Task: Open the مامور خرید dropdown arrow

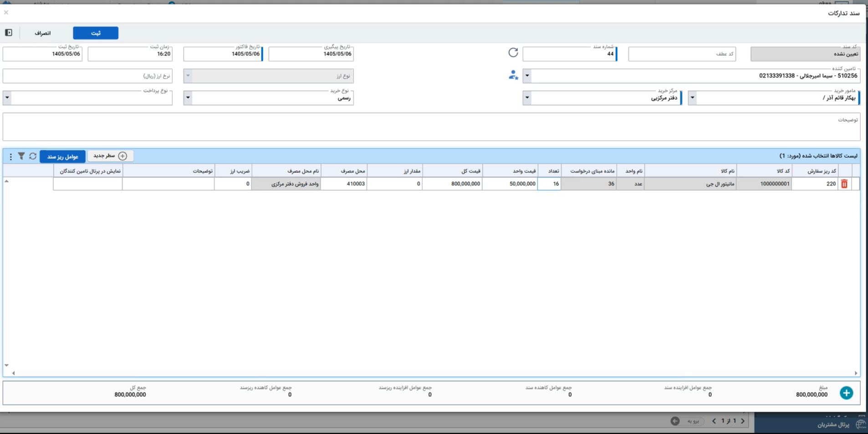Action: point(692,97)
